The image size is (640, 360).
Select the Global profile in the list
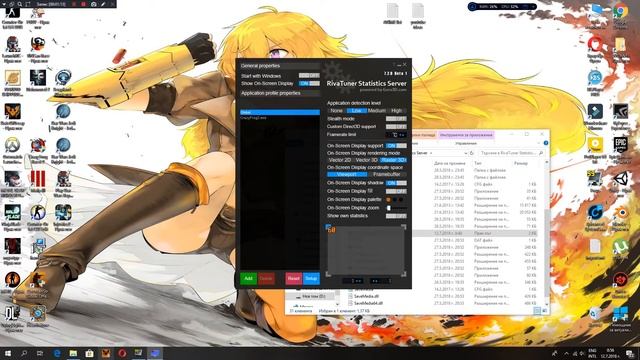pyautogui.click(x=280, y=112)
